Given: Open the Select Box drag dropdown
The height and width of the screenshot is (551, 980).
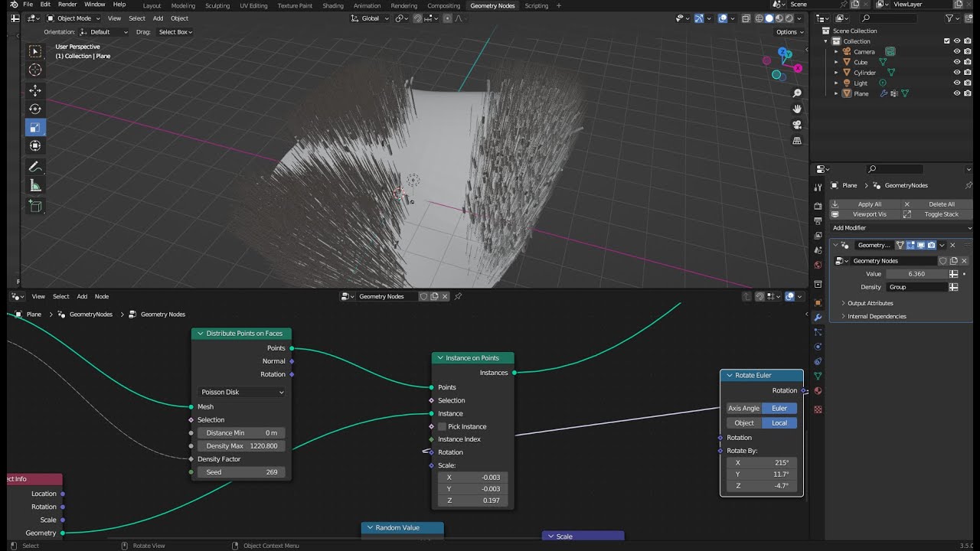Looking at the screenshot, I should click(175, 32).
